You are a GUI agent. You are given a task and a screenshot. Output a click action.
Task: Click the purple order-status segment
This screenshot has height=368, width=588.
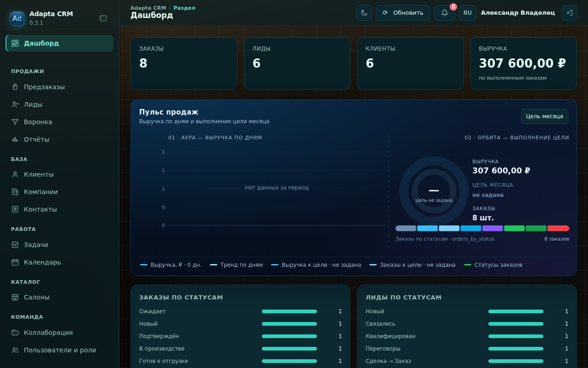coord(492,228)
